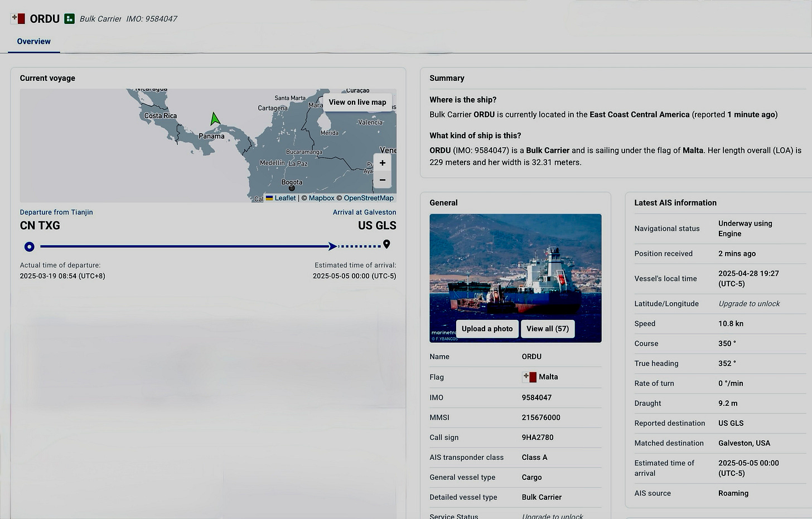Click the Malta flag icon beside ORDU title
Screen dimensions: 812x519
click(x=18, y=19)
